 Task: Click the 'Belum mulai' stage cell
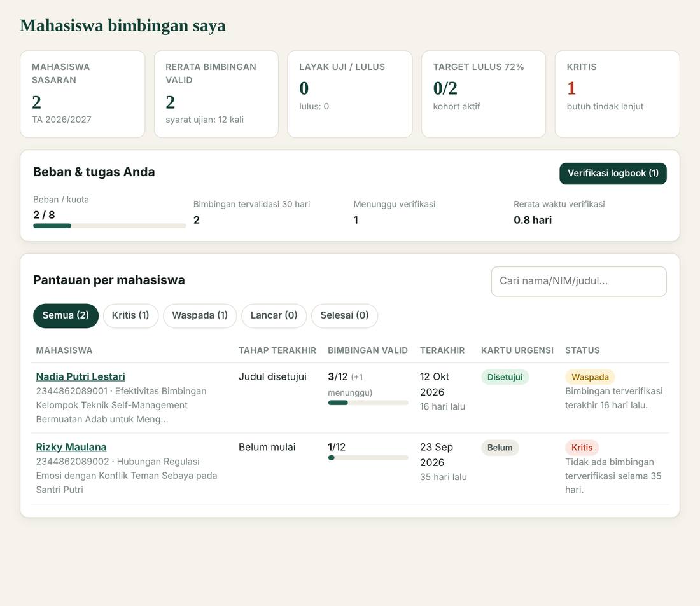pos(267,447)
